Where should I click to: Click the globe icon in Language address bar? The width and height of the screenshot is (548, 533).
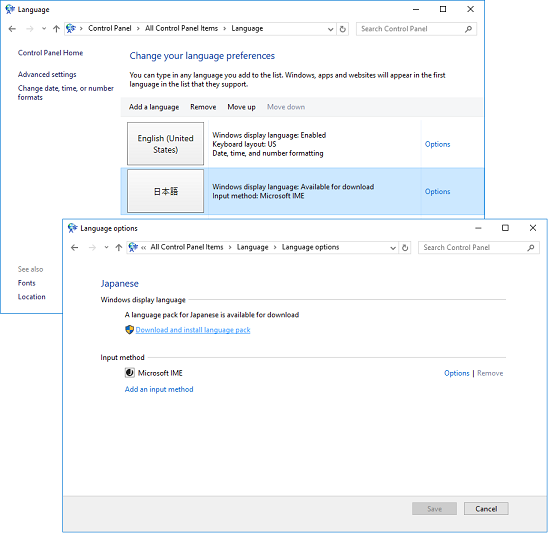point(71,28)
